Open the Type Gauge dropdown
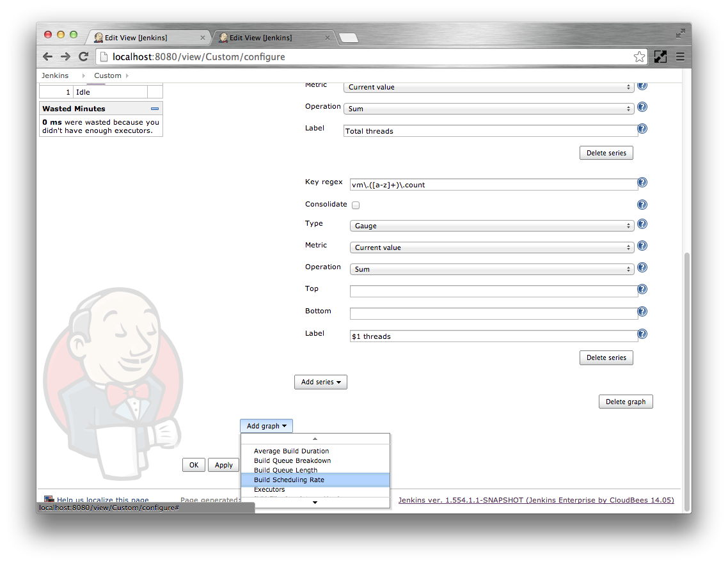This screenshot has width=728, height=564. 492,226
